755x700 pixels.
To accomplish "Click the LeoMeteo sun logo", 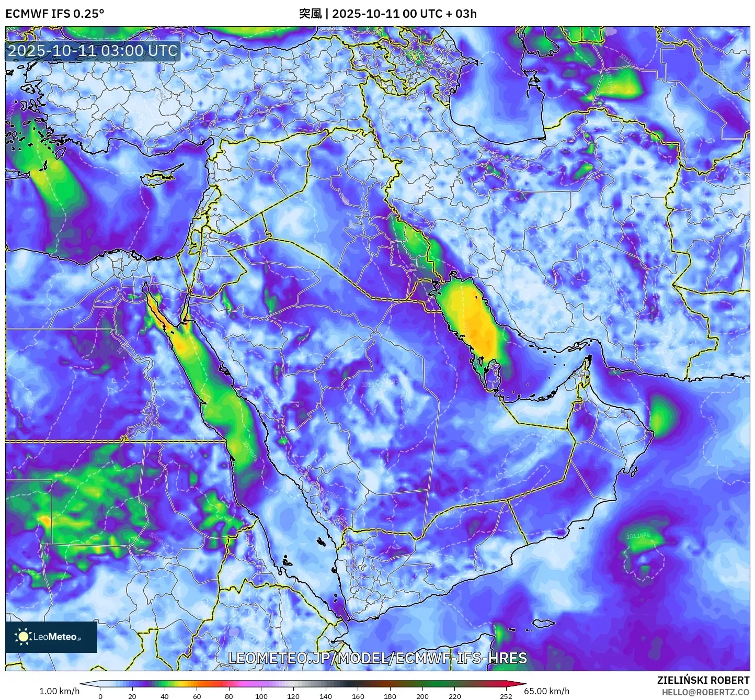I will point(23,636).
